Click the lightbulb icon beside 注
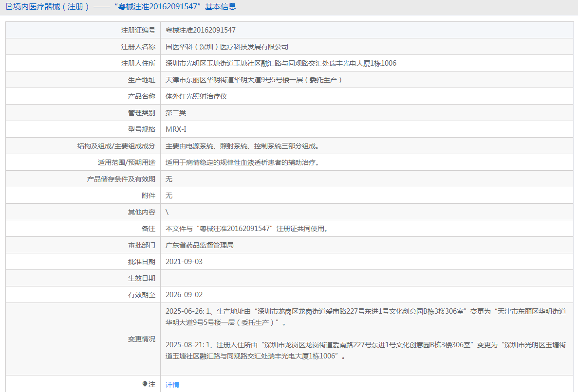This screenshot has height=392, width=578. click(x=145, y=384)
